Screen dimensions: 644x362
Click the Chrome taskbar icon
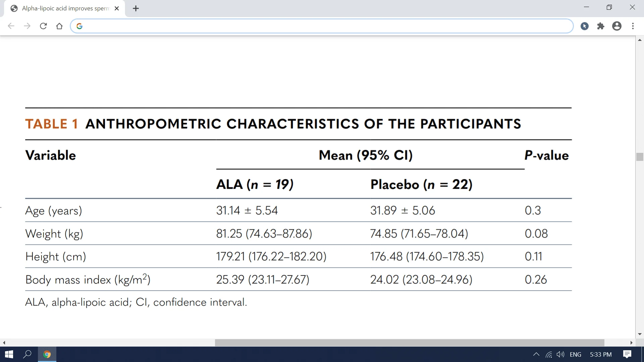point(47,354)
